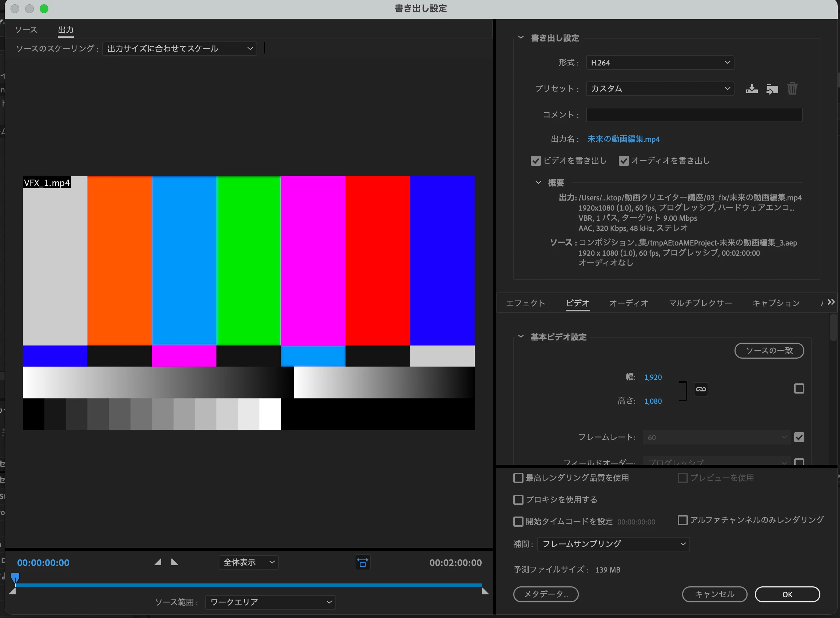Toggle the aspect ratio correction icon
The image size is (840, 618).
click(363, 562)
